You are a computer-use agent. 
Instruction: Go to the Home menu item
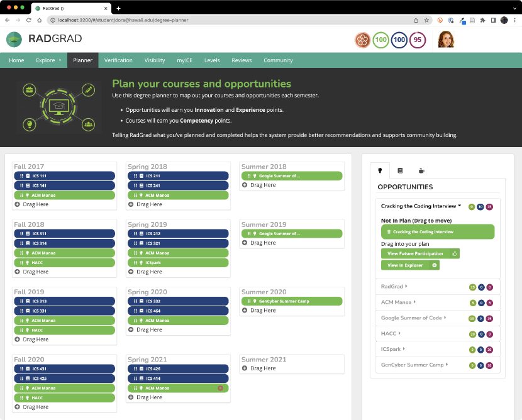(16, 60)
